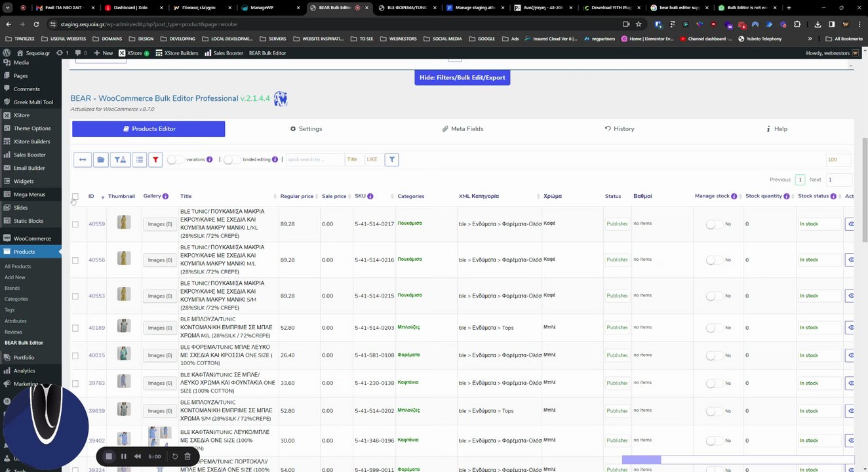Open the Help tab

(777, 129)
